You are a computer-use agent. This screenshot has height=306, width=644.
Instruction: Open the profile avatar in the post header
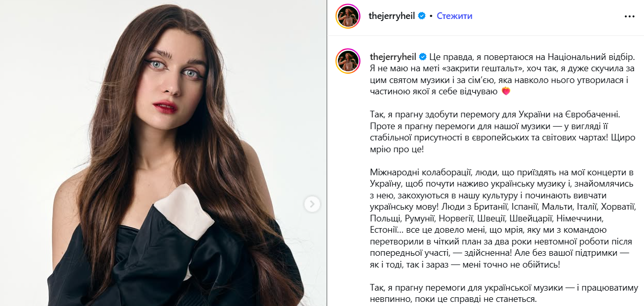[349, 16]
